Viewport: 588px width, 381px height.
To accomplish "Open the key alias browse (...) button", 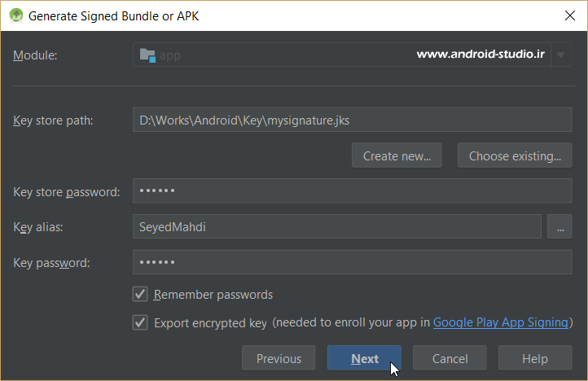I will tap(559, 226).
